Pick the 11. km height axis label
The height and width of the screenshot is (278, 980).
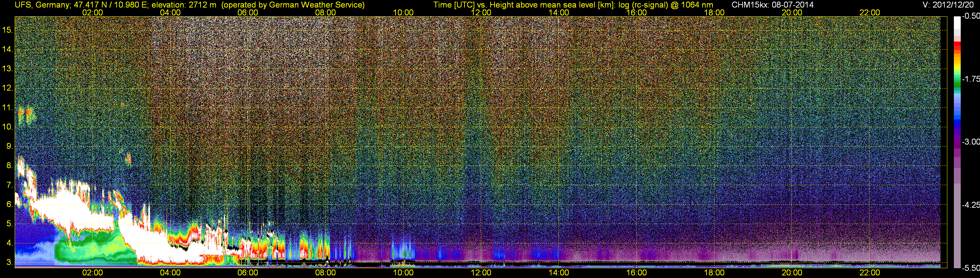(8, 108)
